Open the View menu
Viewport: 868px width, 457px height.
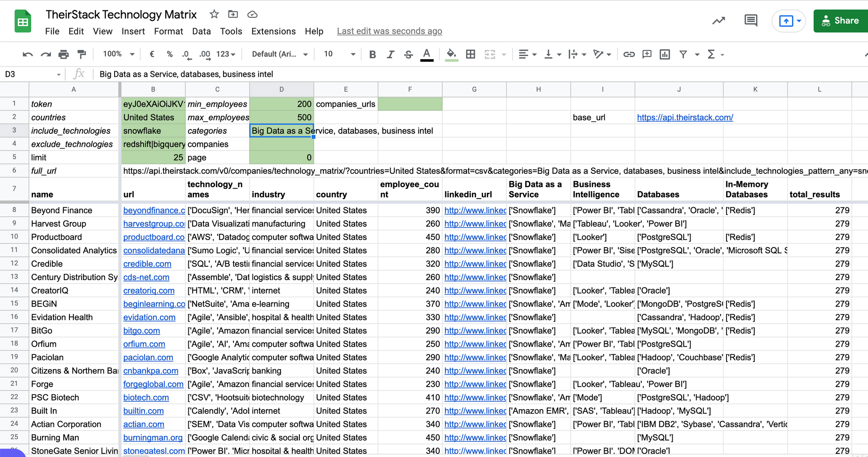tap(102, 31)
